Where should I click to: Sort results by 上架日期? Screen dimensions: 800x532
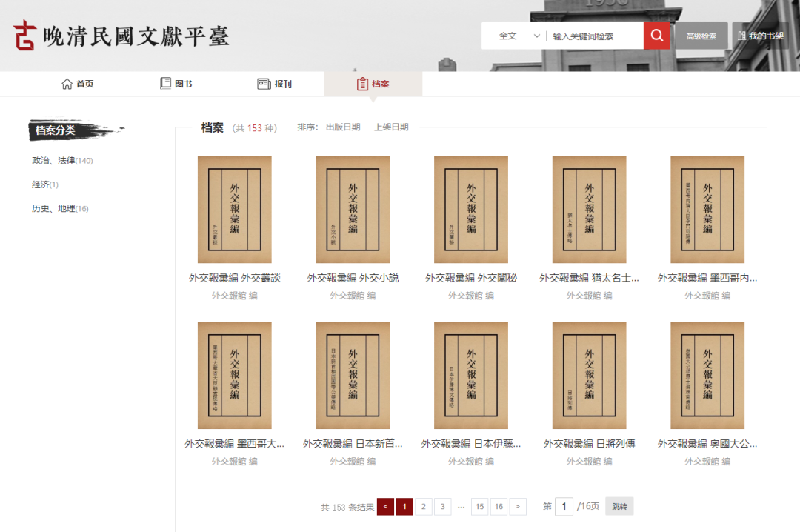coord(391,127)
